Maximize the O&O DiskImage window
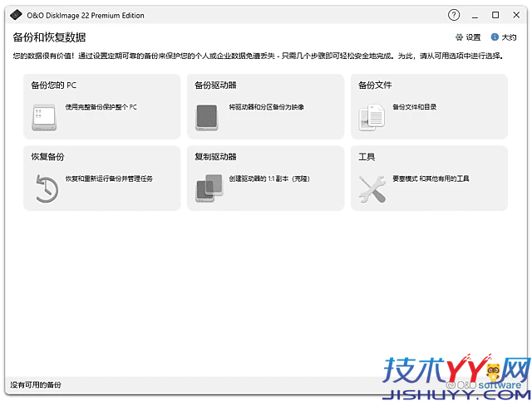532x401 pixels. click(495, 15)
